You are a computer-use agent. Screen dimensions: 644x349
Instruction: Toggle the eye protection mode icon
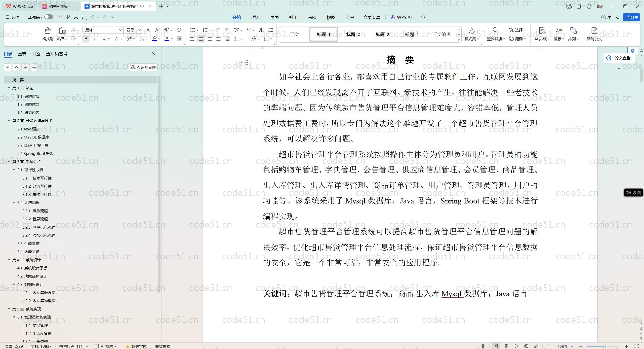[483, 346]
